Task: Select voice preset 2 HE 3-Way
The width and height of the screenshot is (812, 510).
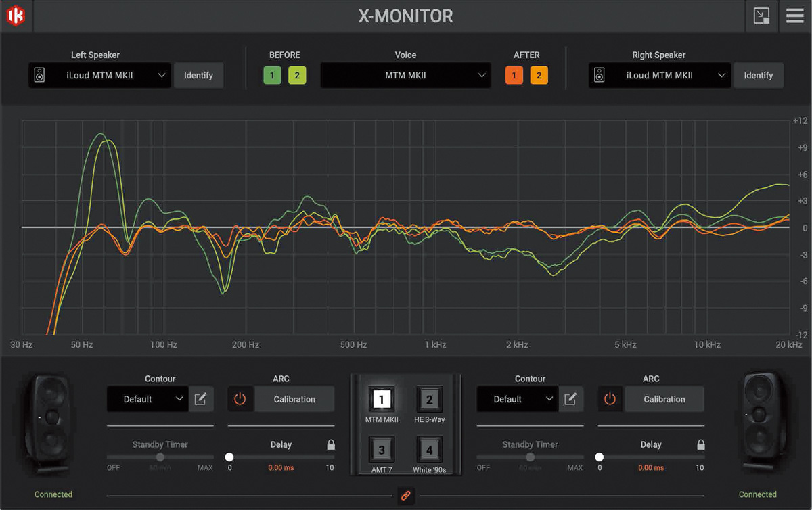Action: pyautogui.click(x=429, y=400)
